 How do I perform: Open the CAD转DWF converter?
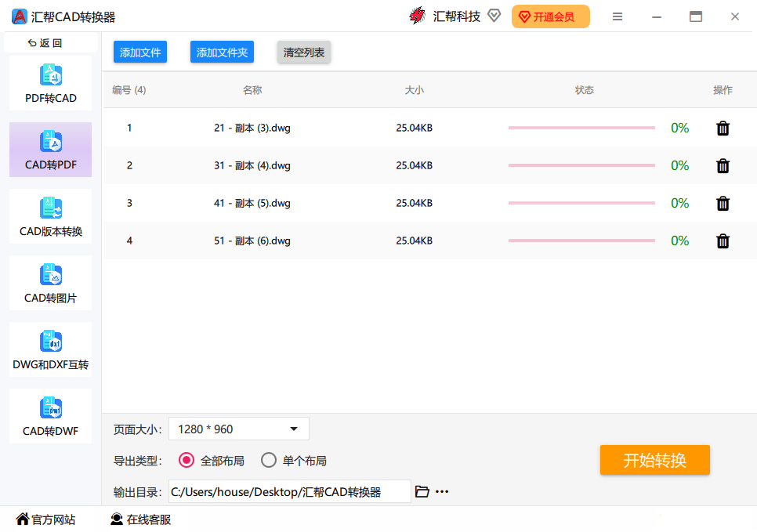pos(50,416)
